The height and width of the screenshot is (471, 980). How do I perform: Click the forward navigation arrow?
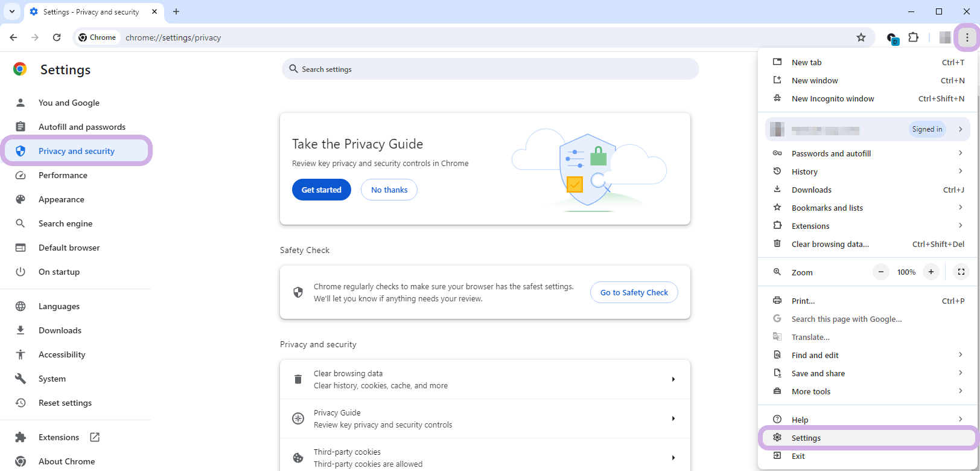pyautogui.click(x=35, y=37)
